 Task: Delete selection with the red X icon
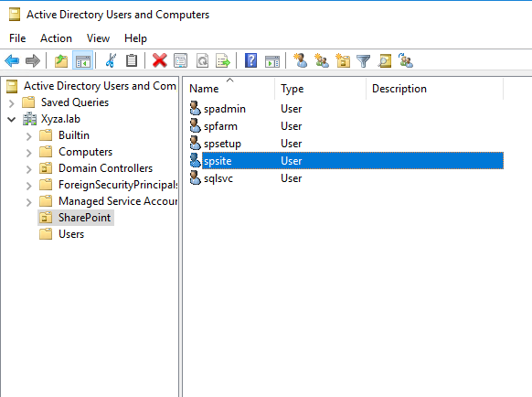159,61
